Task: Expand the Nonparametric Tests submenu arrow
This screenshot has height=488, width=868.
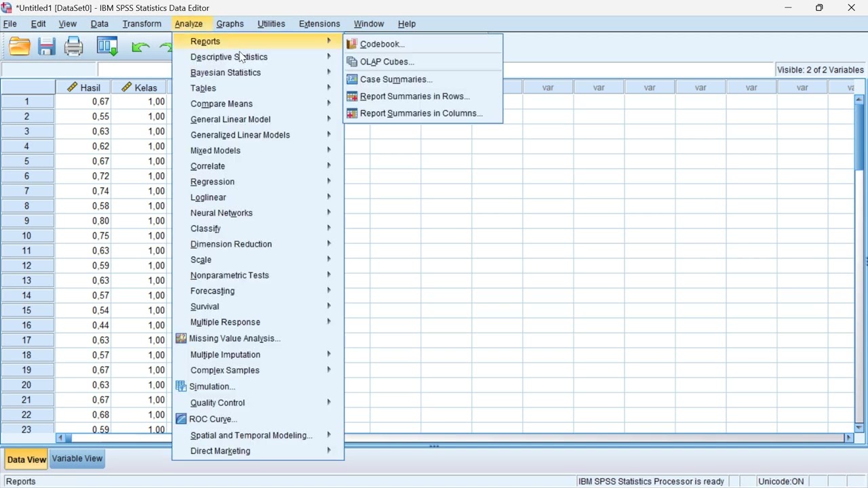Action: click(x=329, y=275)
